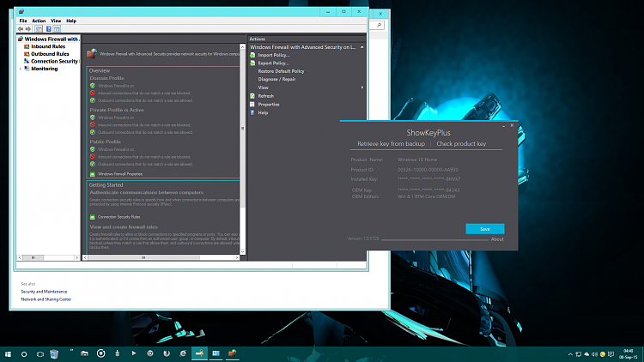Click the Import Policy green icon
This screenshot has height=362, width=644.
(x=252, y=55)
